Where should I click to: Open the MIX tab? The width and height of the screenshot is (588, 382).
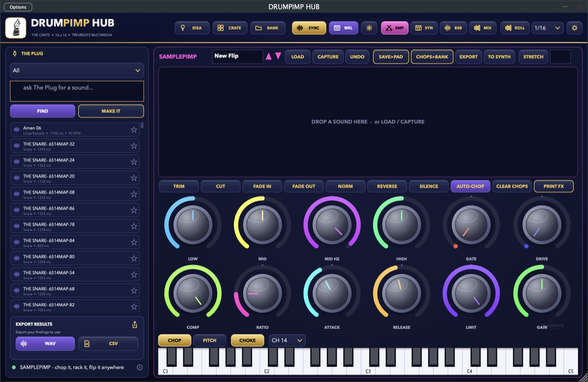tap(483, 28)
